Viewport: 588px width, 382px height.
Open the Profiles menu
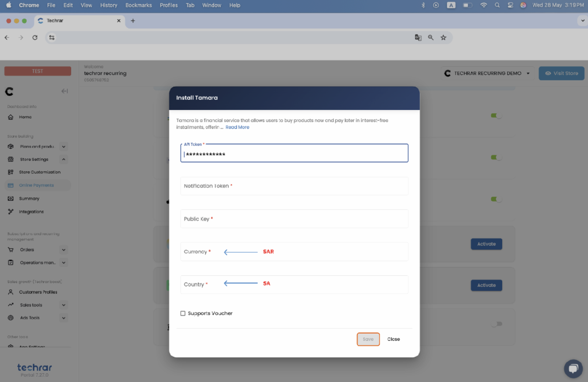tap(169, 5)
